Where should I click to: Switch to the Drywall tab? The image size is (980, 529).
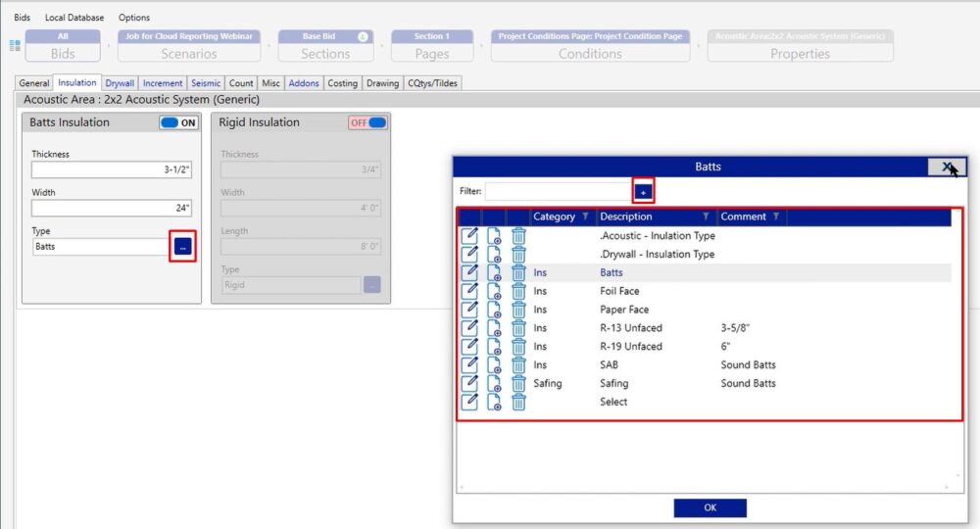pos(120,83)
